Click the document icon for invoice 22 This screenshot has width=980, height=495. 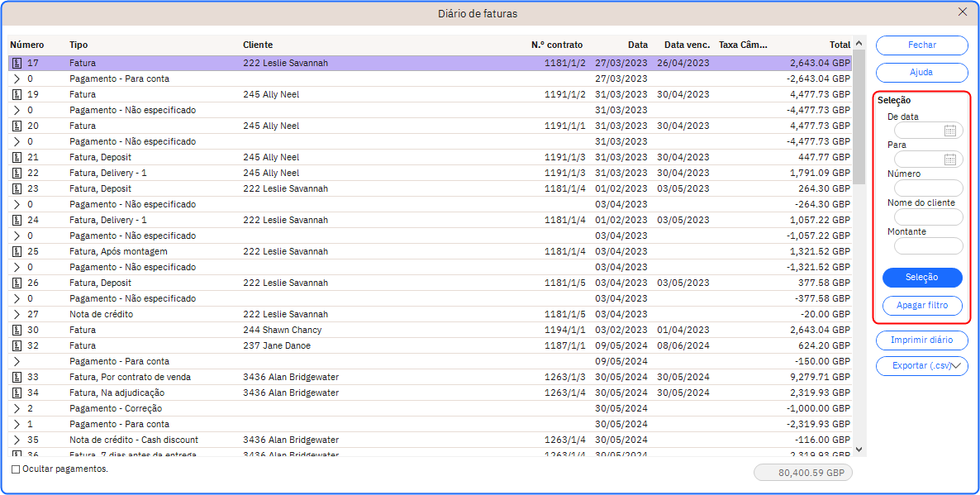tap(17, 173)
